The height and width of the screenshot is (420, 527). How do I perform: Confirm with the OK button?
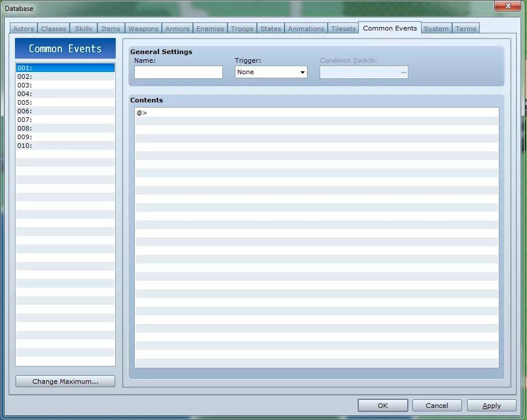tap(383, 406)
